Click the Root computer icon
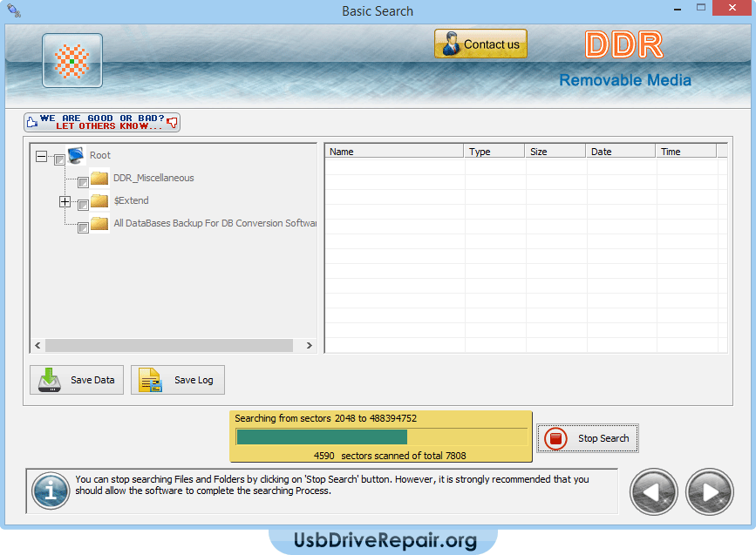 [x=76, y=155]
